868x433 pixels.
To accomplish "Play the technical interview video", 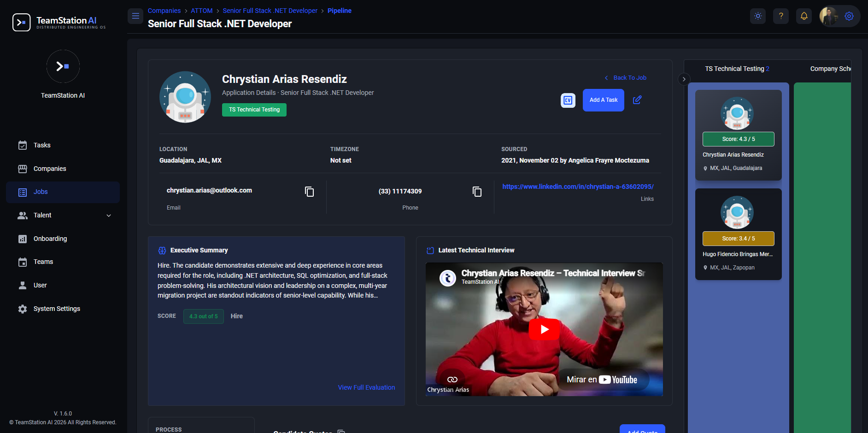I will 544,329.
